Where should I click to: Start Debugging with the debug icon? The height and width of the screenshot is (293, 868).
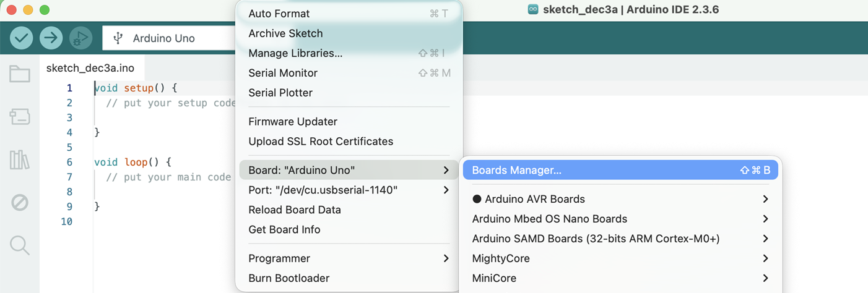coord(80,38)
